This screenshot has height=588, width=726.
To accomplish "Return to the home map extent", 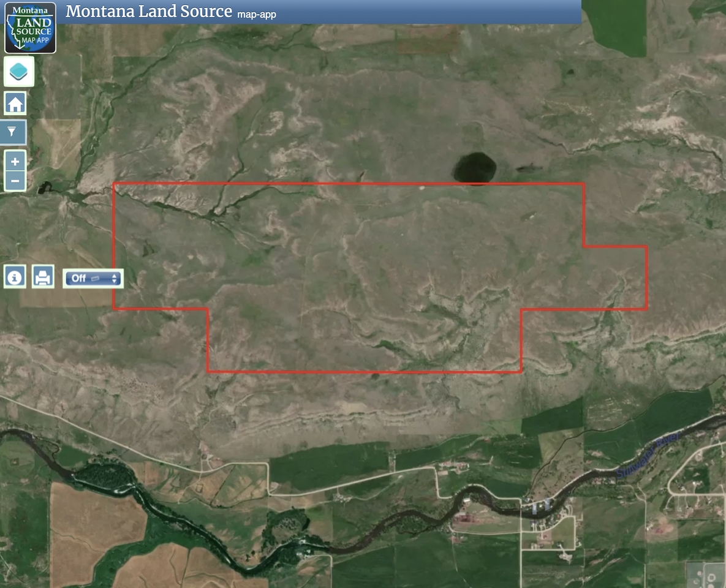I will (15, 104).
